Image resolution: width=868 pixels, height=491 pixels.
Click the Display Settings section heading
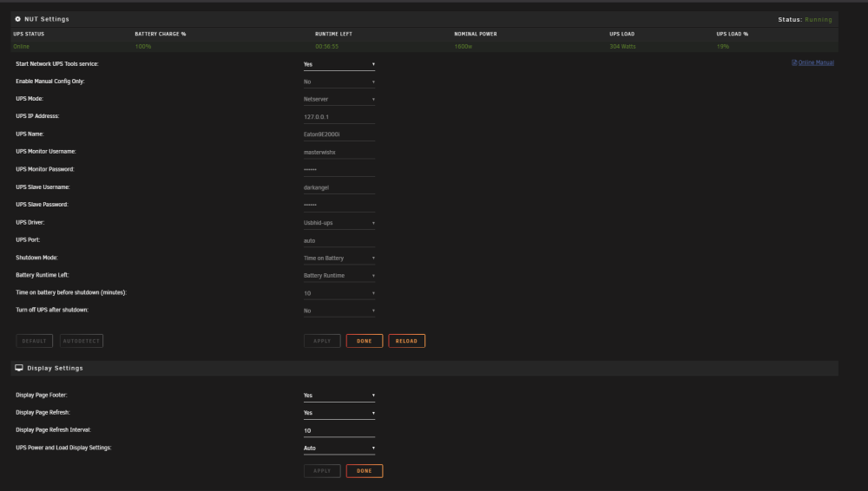point(55,368)
